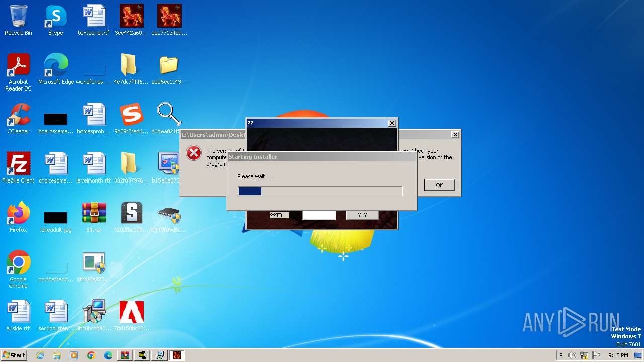Select the sectionlisten document icon
This screenshot has width=644, height=362.
pyautogui.click(x=56, y=316)
